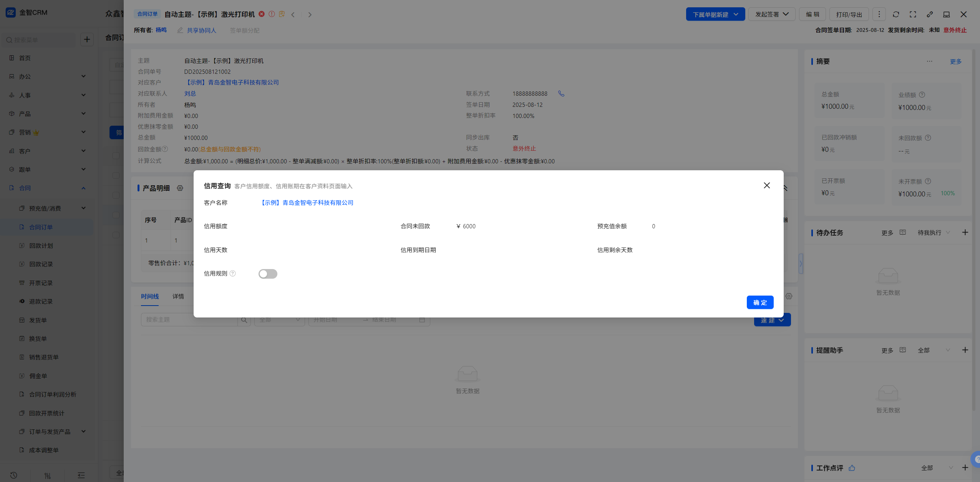Add a new 提醒助手 item with plus
Image resolution: width=980 pixels, height=482 pixels.
[965, 350]
